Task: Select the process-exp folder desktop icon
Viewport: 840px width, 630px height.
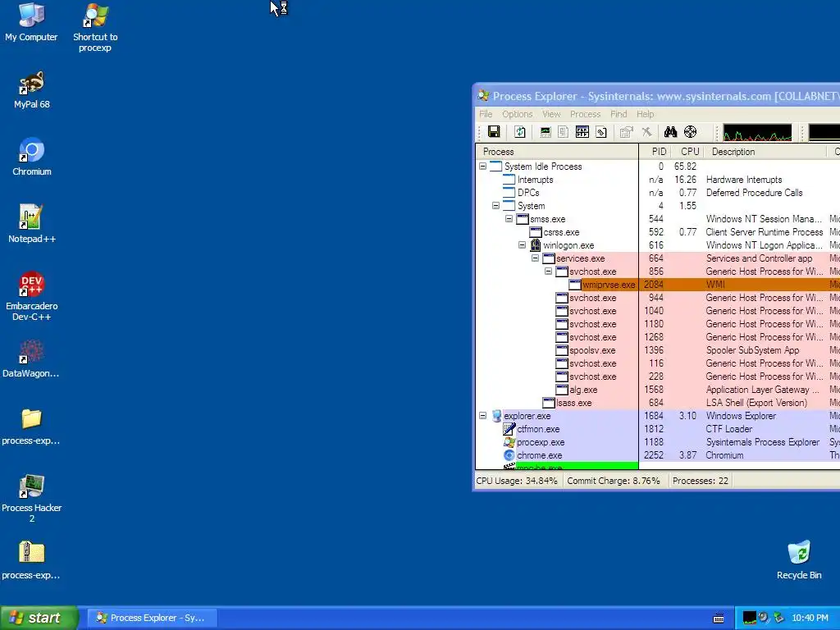Action: [31, 427]
